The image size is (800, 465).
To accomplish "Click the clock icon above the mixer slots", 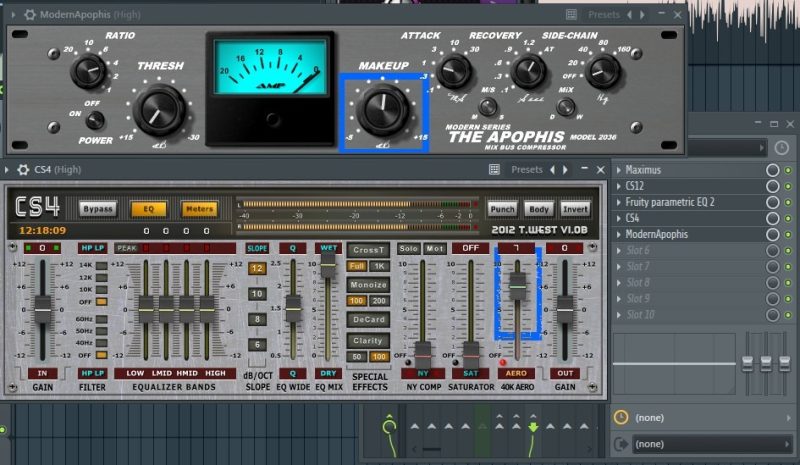I will click(x=782, y=148).
